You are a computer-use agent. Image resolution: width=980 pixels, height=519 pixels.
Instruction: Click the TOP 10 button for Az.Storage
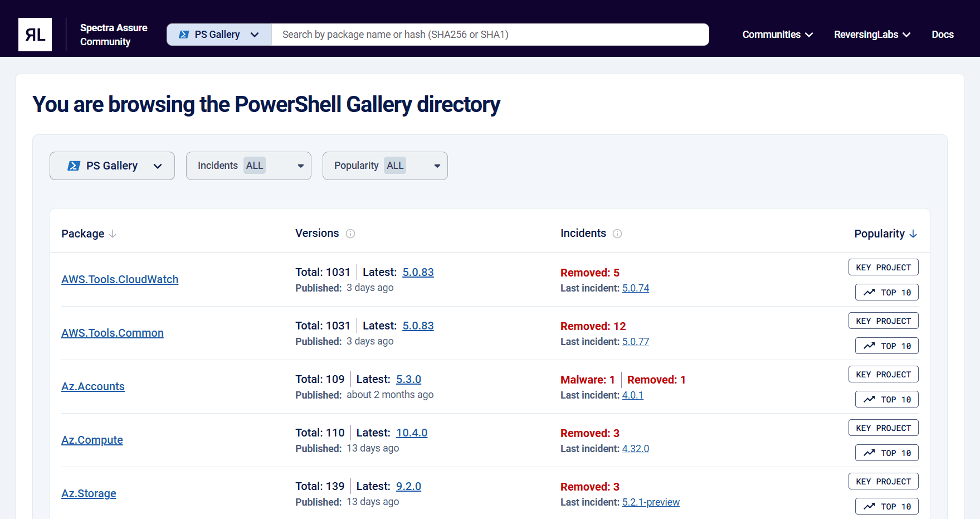(x=886, y=506)
